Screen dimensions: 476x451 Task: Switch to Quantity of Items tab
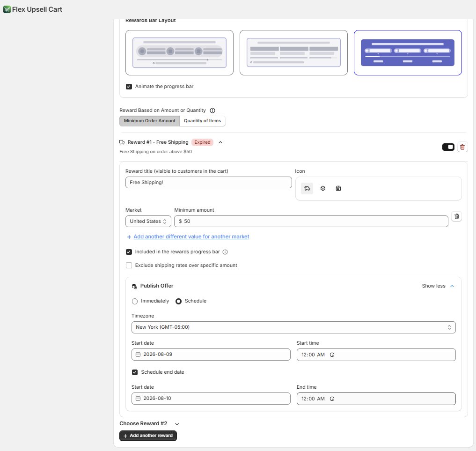pos(202,121)
